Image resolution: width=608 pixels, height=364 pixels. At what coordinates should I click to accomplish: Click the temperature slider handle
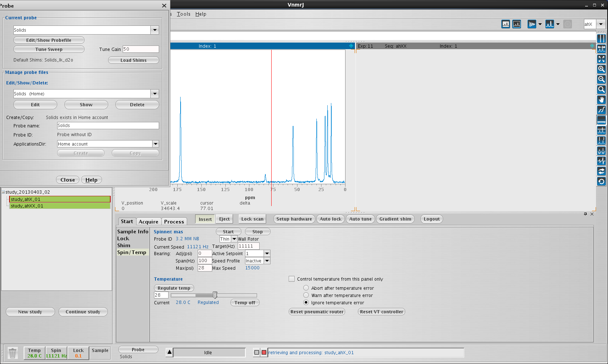click(215, 295)
